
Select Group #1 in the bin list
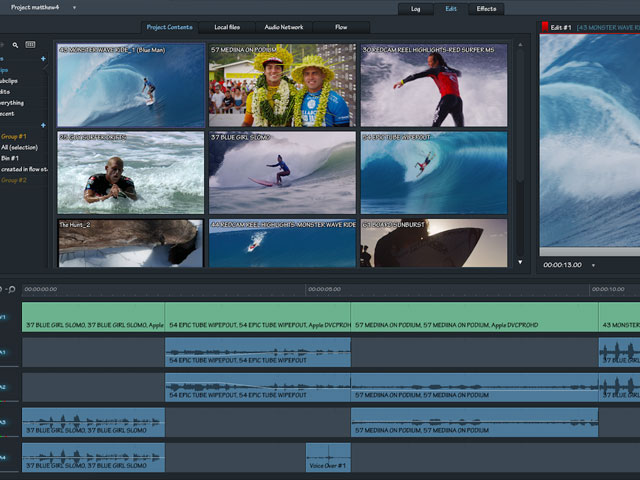[x=14, y=136]
